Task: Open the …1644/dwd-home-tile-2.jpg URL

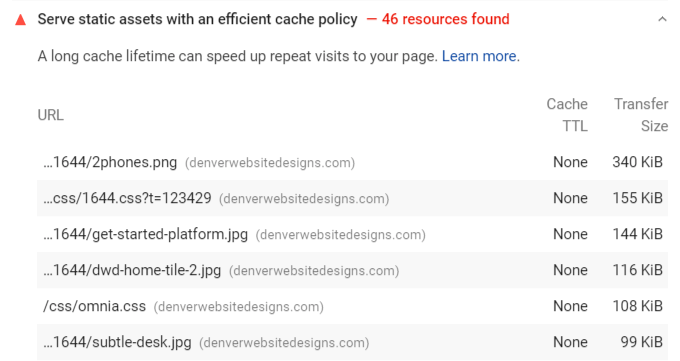Action: pos(132,270)
